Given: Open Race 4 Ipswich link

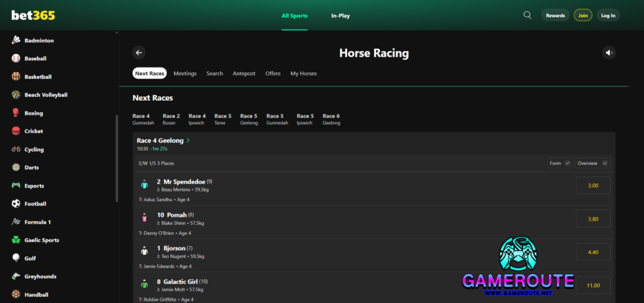Looking at the screenshot, I should (197, 119).
